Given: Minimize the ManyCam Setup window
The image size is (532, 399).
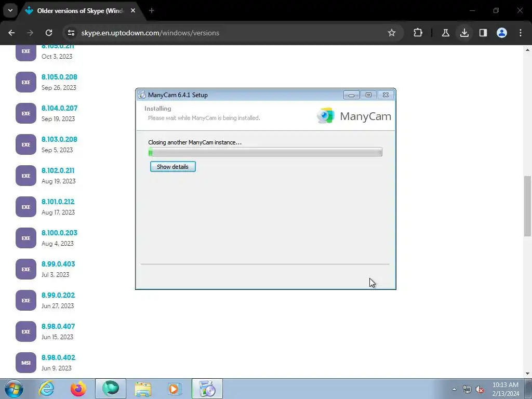Looking at the screenshot, I should point(351,95).
